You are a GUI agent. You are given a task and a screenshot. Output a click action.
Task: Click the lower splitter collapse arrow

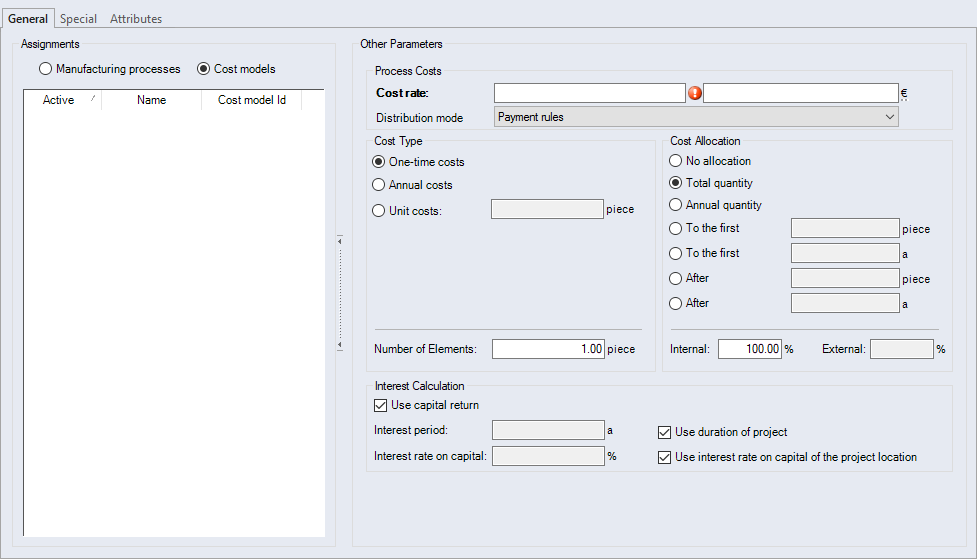click(x=340, y=345)
